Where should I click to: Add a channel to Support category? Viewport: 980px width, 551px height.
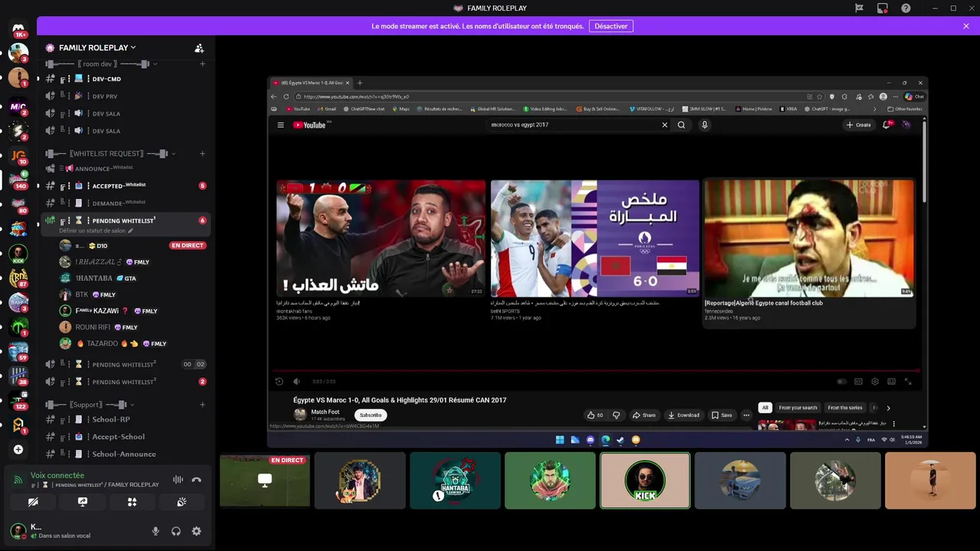coord(202,404)
